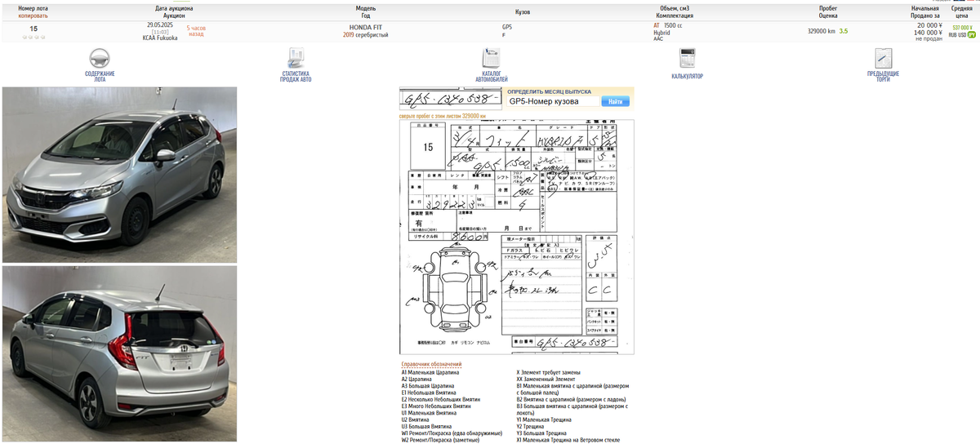Screen dimensions: 980x444
Task: Focus the 'GP5-Номер кузова' input field
Action: point(552,101)
